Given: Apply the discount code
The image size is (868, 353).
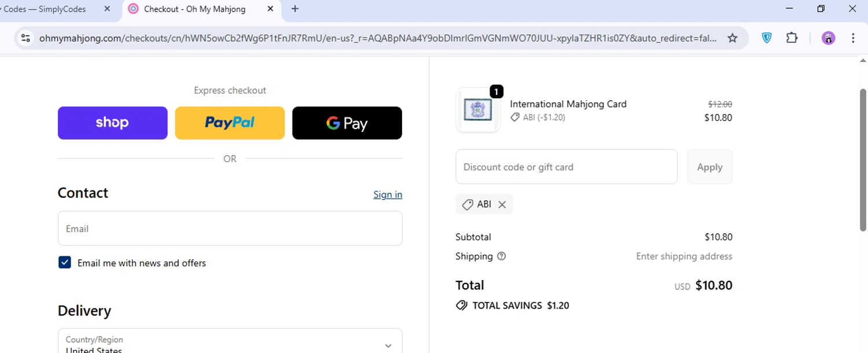Looking at the screenshot, I should (x=709, y=167).
